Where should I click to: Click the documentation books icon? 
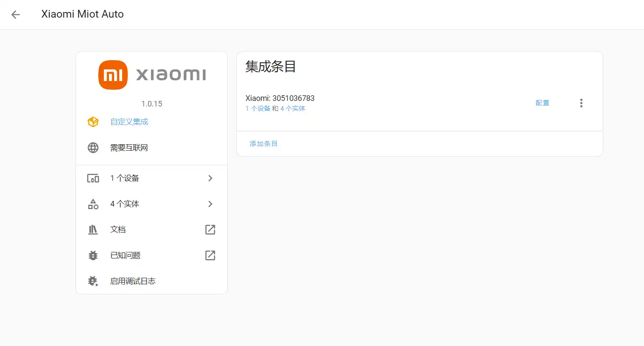pos(93,230)
